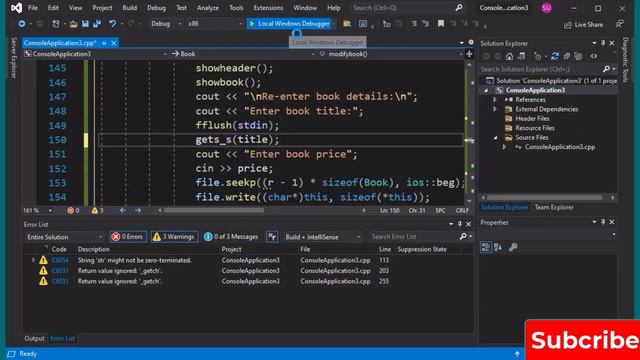The height and width of the screenshot is (360, 640).
Task: Click the Property Pages wrench icon
Action: tap(513, 247)
